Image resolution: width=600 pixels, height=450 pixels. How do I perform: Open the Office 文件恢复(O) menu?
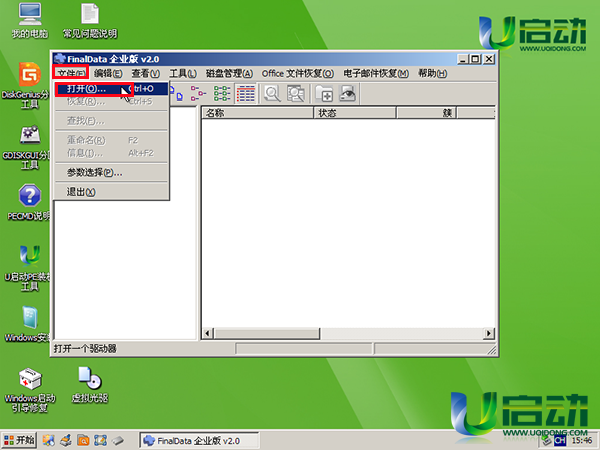click(298, 73)
